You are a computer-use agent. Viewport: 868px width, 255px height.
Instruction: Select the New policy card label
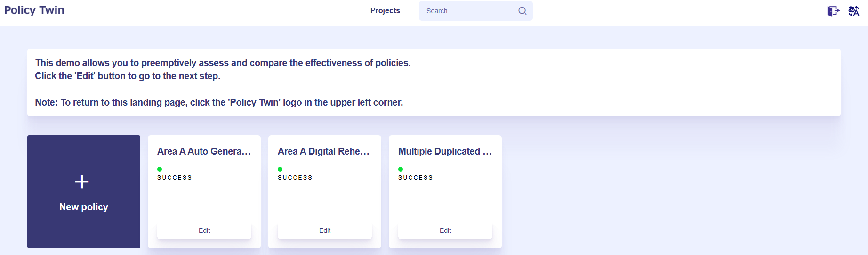pyautogui.click(x=84, y=207)
